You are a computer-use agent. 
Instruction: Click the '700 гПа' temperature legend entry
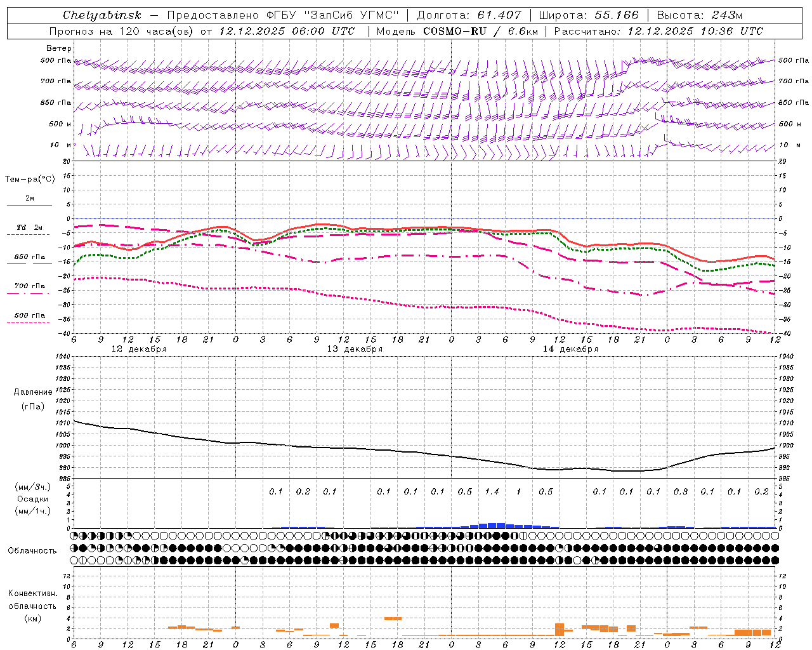point(30,286)
